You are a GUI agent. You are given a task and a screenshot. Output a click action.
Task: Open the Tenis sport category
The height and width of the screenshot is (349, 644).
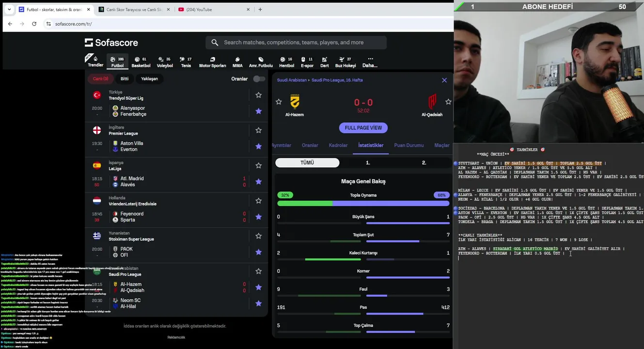coord(186,62)
